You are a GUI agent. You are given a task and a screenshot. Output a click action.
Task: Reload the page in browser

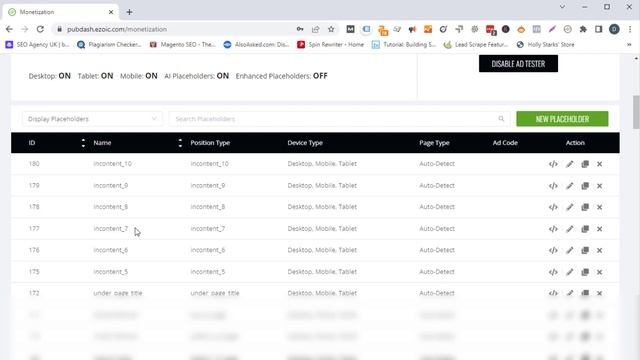pos(40,29)
